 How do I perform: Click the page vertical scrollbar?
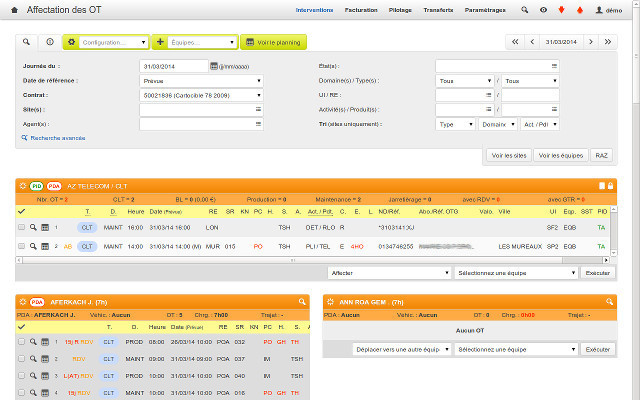point(636,55)
